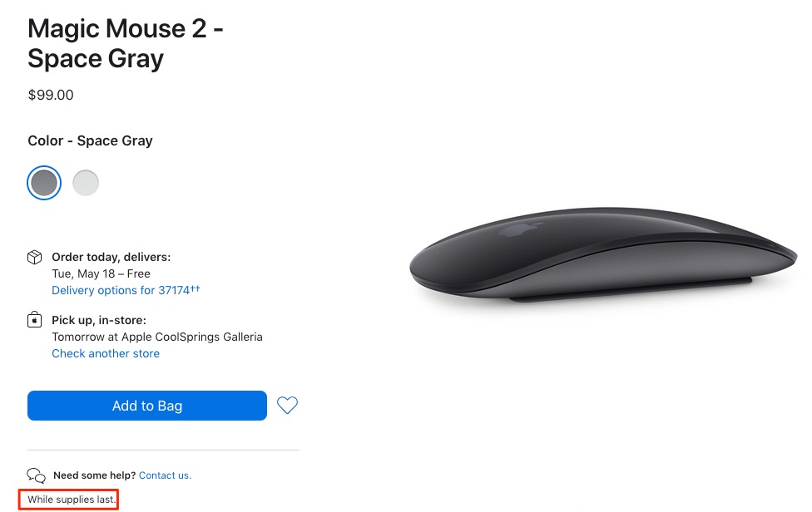Click the $99.00 price text

pyautogui.click(x=51, y=95)
